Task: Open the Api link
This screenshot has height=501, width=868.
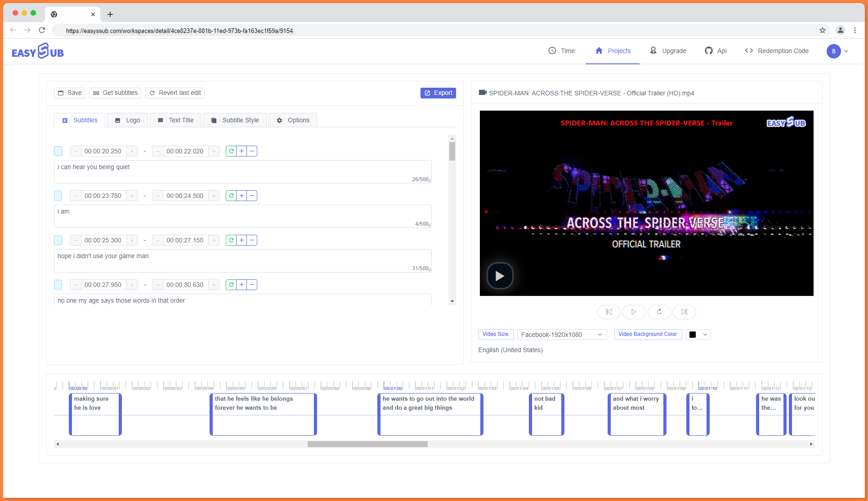Action: pos(716,51)
